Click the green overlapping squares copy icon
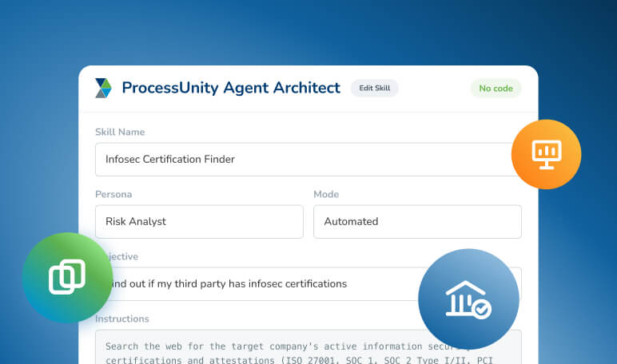 pos(67,278)
